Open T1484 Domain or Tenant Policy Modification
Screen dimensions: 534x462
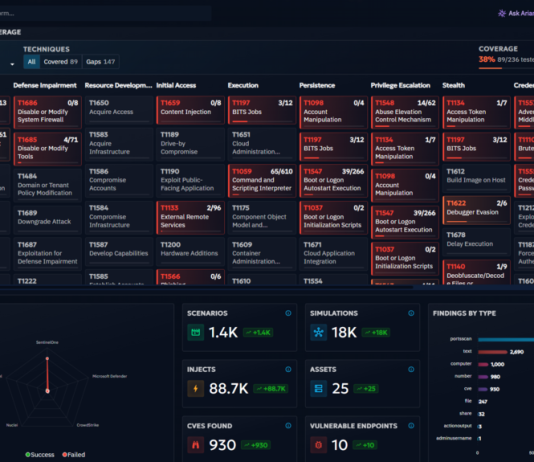tap(47, 185)
